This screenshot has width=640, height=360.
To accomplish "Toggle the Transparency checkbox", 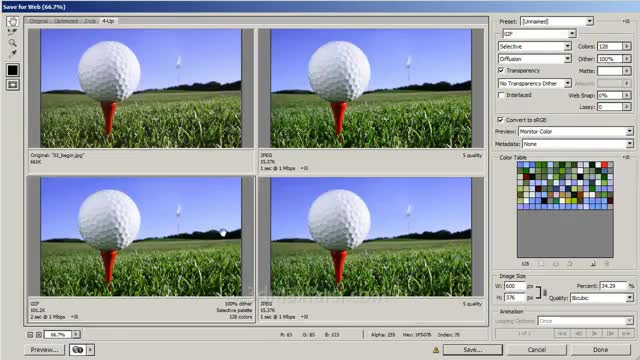I will coord(501,71).
